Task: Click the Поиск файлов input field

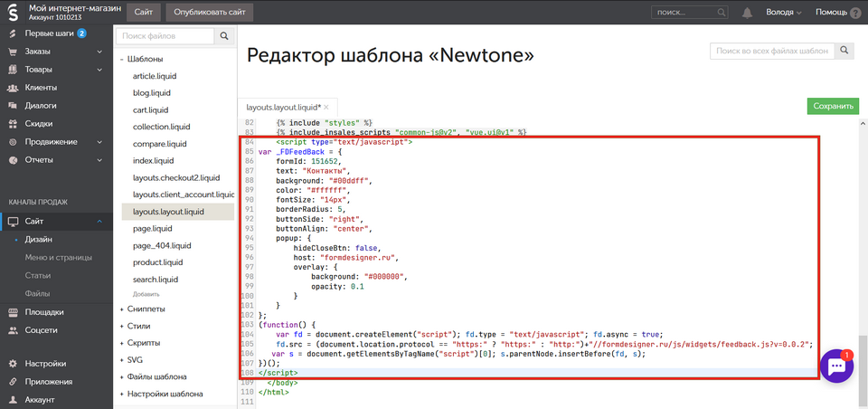Action: pyautogui.click(x=165, y=36)
